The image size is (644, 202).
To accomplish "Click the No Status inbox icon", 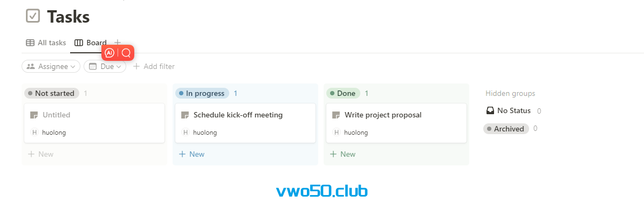I will (490, 110).
